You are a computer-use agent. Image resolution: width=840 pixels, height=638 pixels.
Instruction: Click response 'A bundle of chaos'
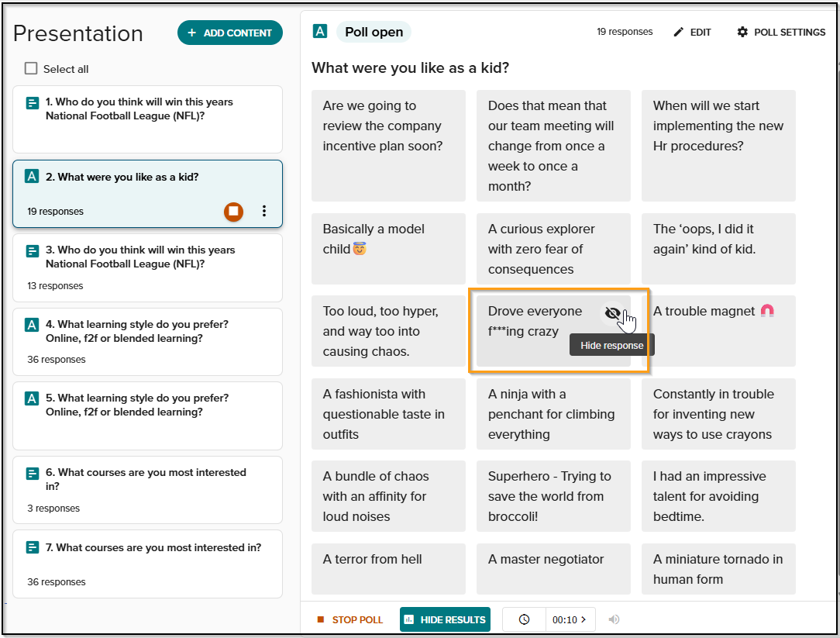pos(388,496)
